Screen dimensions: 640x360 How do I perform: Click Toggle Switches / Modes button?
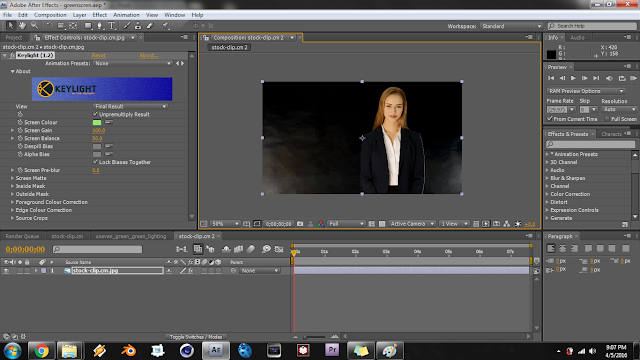click(x=196, y=337)
